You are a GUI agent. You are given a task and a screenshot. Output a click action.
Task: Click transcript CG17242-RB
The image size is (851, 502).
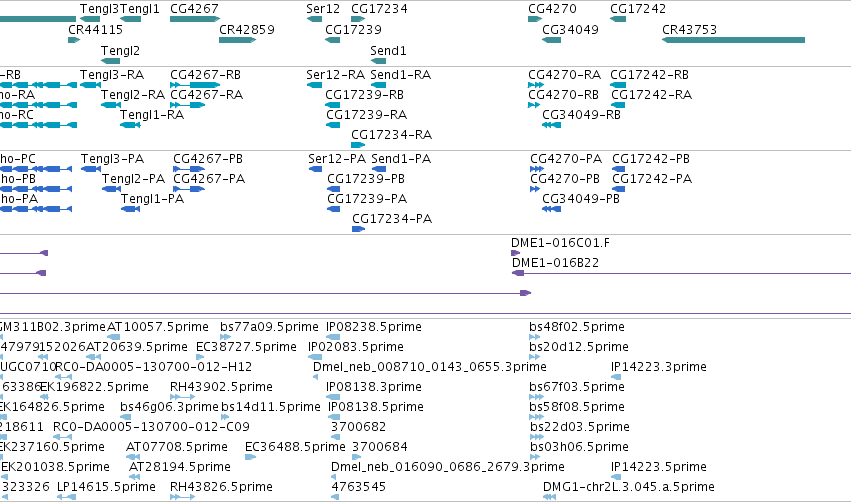pos(649,74)
